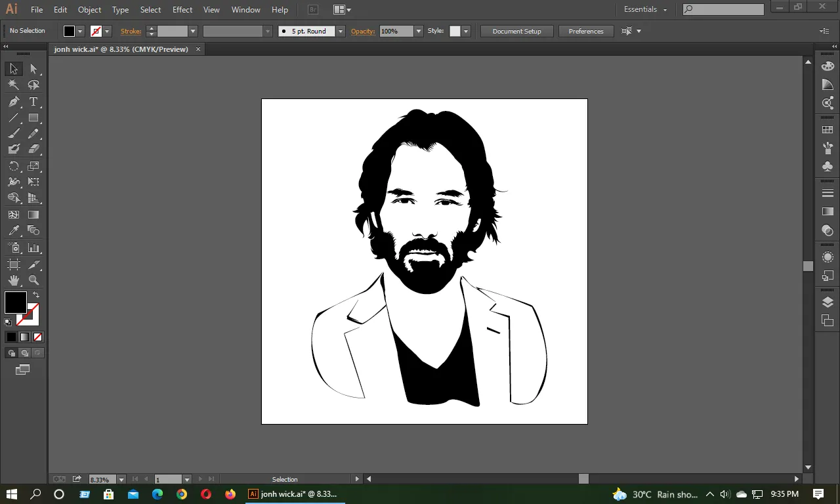Open the Window menu
Screen dimensions: 840x504
click(x=246, y=9)
